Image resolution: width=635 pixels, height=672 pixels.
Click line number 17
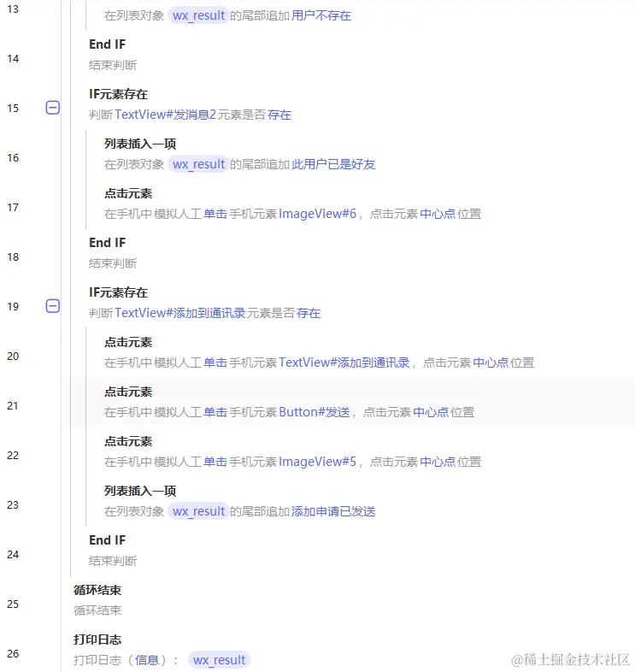click(13, 208)
